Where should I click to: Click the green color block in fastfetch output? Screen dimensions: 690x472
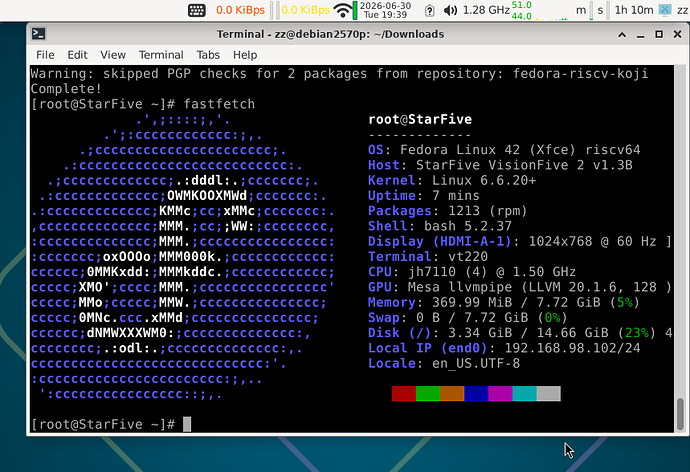(428, 394)
